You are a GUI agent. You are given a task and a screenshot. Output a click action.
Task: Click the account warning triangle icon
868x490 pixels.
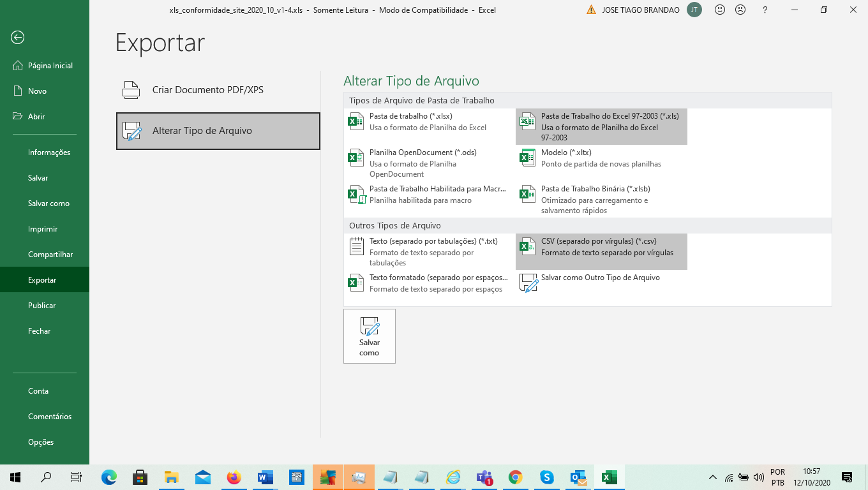(x=591, y=10)
